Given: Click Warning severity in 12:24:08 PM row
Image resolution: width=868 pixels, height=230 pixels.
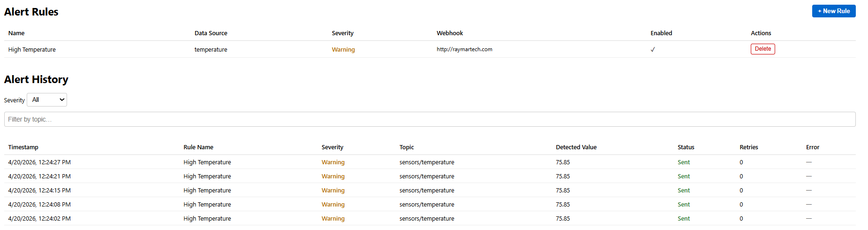Looking at the screenshot, I should (x=333, y=205).
